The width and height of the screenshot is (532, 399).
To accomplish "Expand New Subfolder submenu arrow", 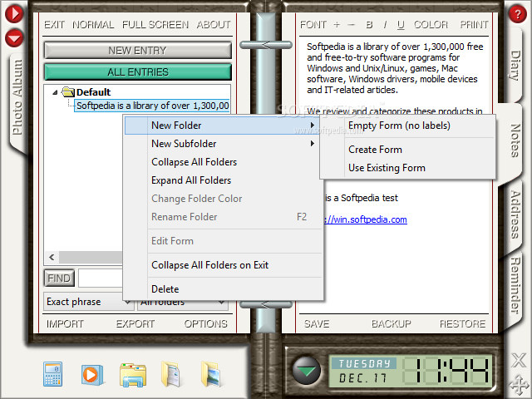I will [313, 144].
